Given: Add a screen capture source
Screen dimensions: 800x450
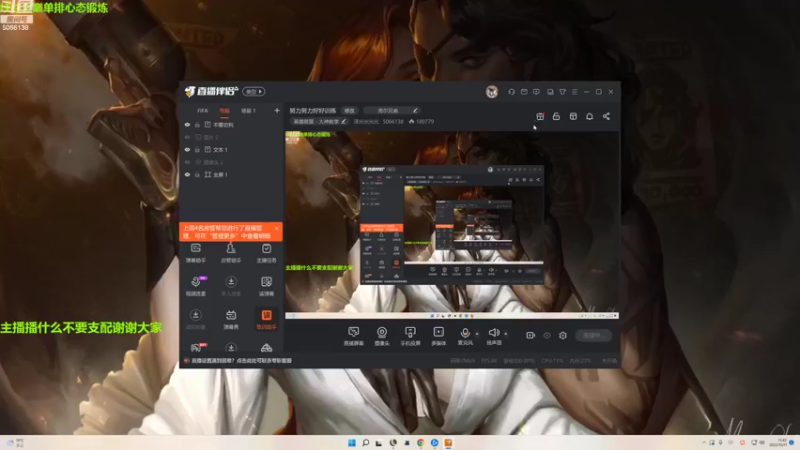Looking at the screenshot, I should (353, 336).
